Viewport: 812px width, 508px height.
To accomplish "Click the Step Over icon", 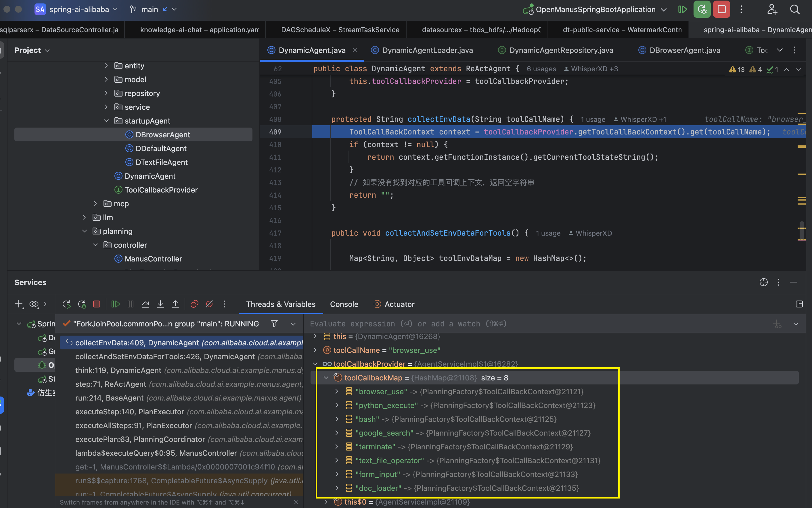I will 145,304.
